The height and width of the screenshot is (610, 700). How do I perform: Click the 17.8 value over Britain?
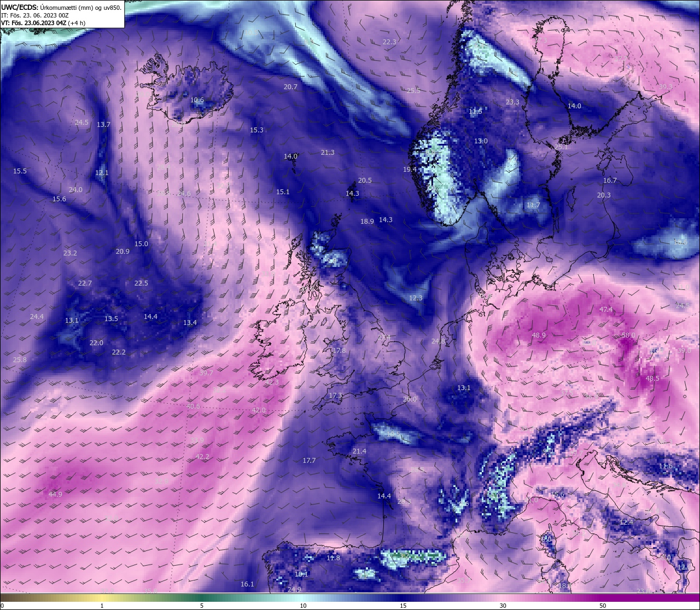tap(339, 351)
